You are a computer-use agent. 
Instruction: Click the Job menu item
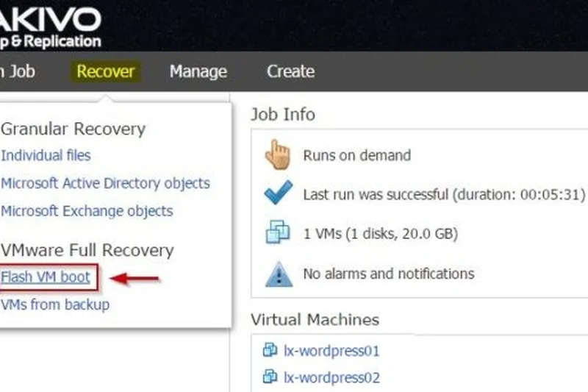pyautogui.click(x=18, y=71)
